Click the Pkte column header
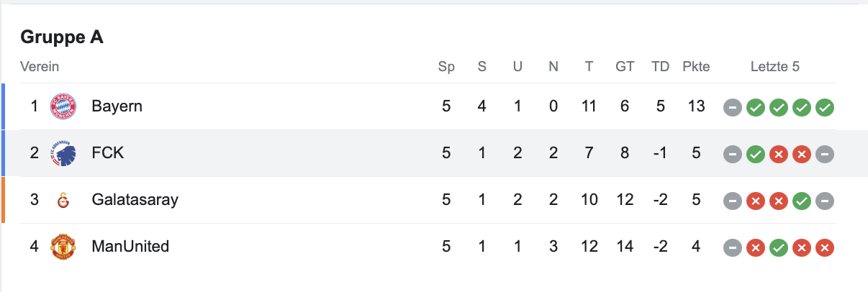The image size is (868, 292). click(x=696, y=67)
